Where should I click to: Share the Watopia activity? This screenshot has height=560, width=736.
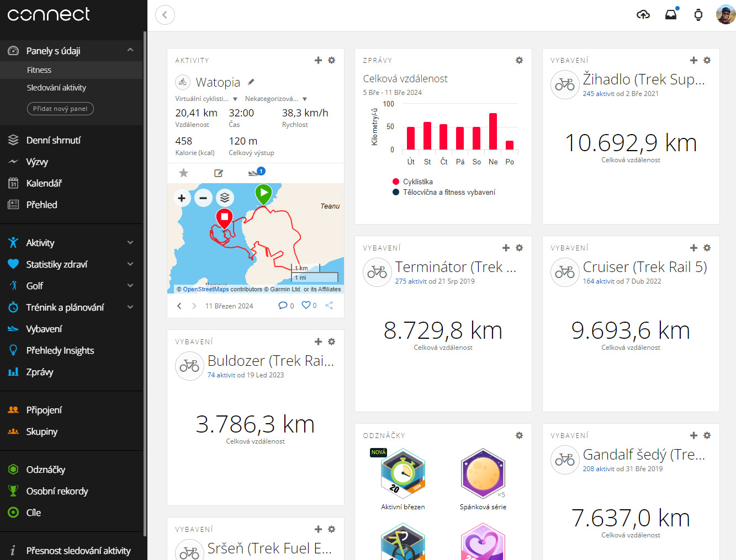click(x=329, y=305)
